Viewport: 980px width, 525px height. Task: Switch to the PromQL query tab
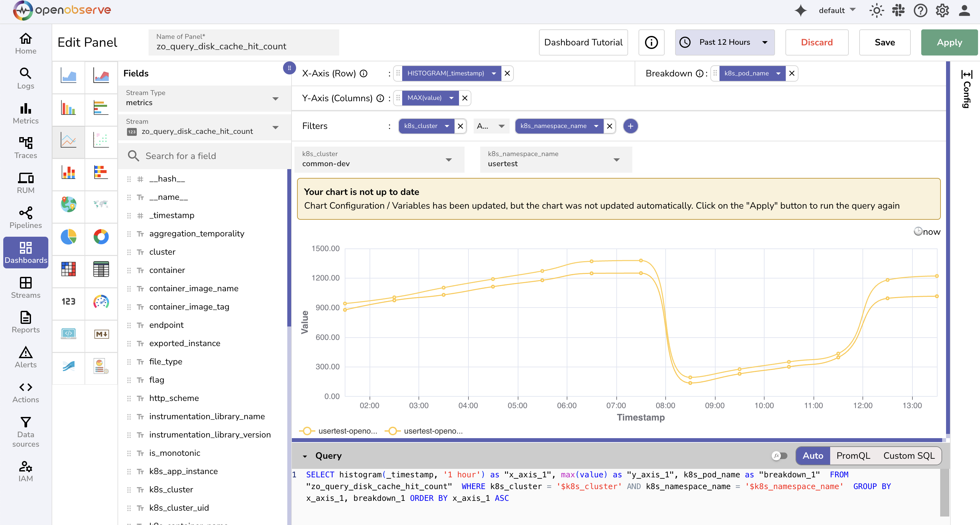pyautogui.click(x=853, y=455)
